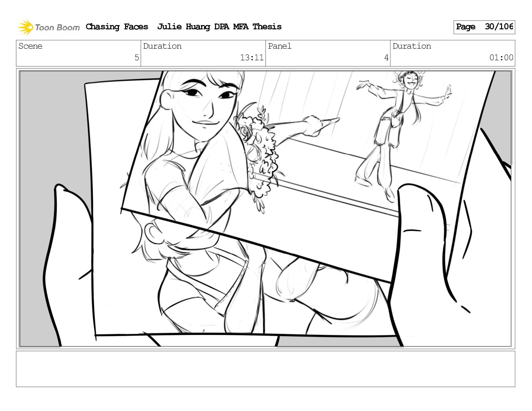Screen dimensions: 532x411
Task: Click the scene duration value '13:11'
Action: [252, 58]
